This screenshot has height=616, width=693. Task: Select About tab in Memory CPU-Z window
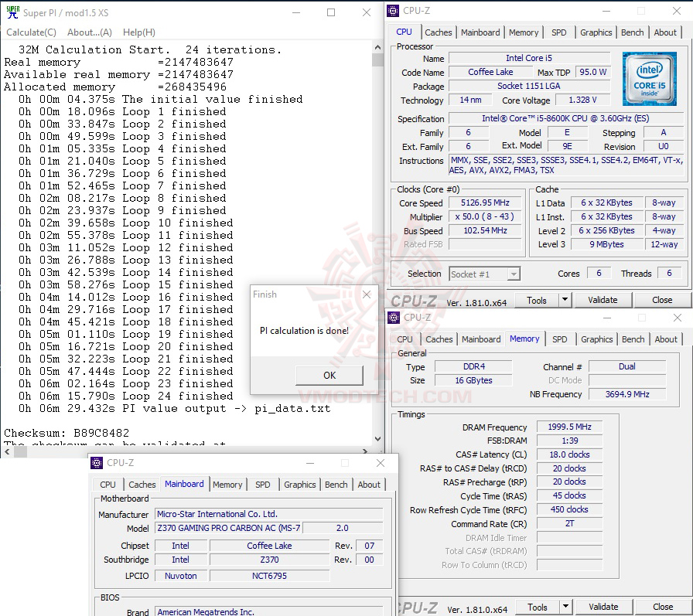pos(666,339)
